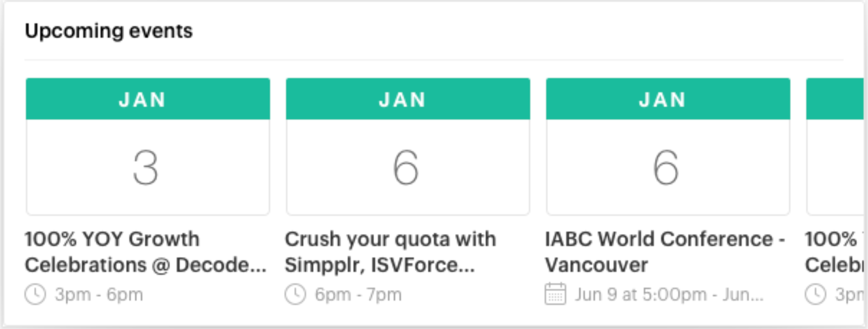
Task: Click calendar icon beside Jun 9 at 5:00pm
Action: point(555,294)
